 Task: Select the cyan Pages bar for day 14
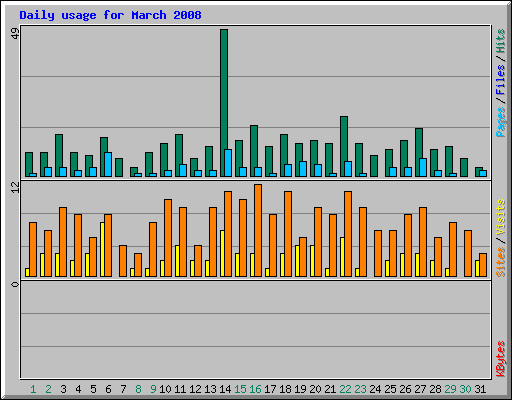(x=228, y=163)
